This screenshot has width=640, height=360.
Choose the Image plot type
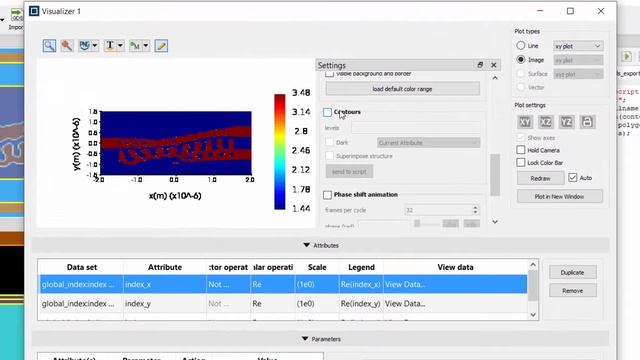click(521, 60)
